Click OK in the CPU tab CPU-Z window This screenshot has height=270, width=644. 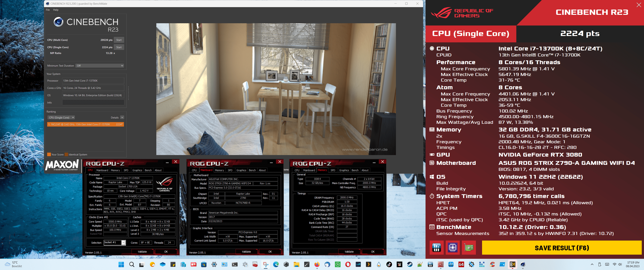[x=166, y=251]
